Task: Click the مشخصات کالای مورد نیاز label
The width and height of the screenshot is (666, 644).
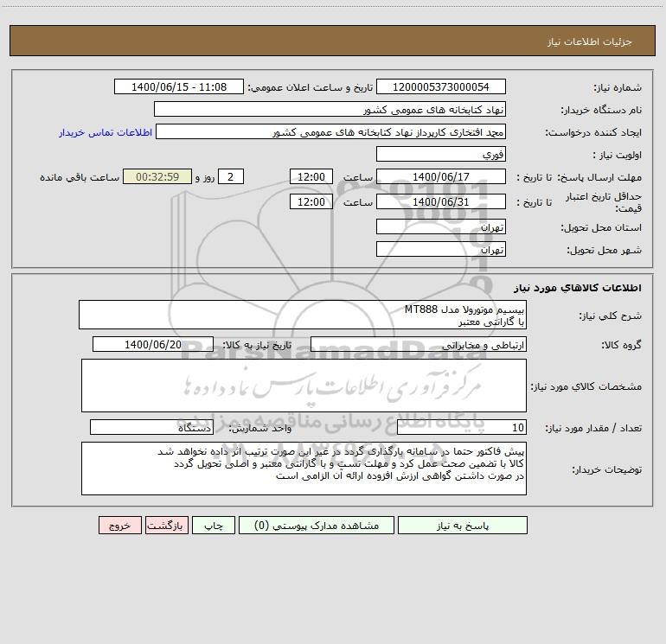Action: (586, 386)
